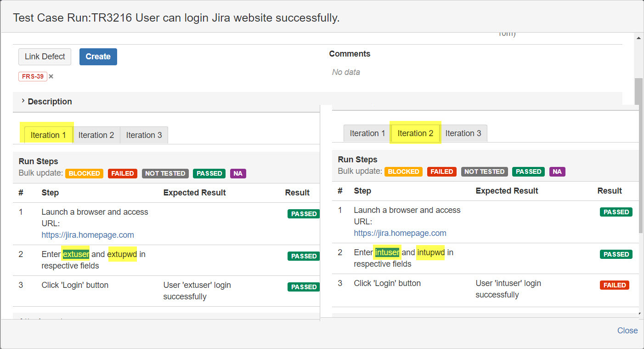
Task: Click the Close link at bottom right
Action: point(627,331)
